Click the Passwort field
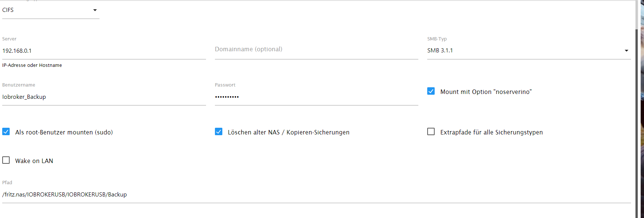Viewport: 644px width, 218px height. pyautogui.click(x=316, y=97)
